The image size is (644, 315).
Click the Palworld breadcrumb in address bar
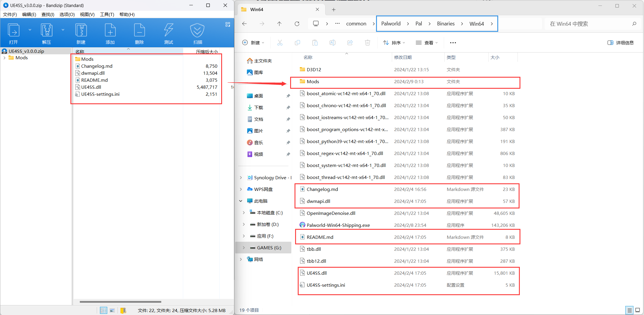tap(391, 24)
